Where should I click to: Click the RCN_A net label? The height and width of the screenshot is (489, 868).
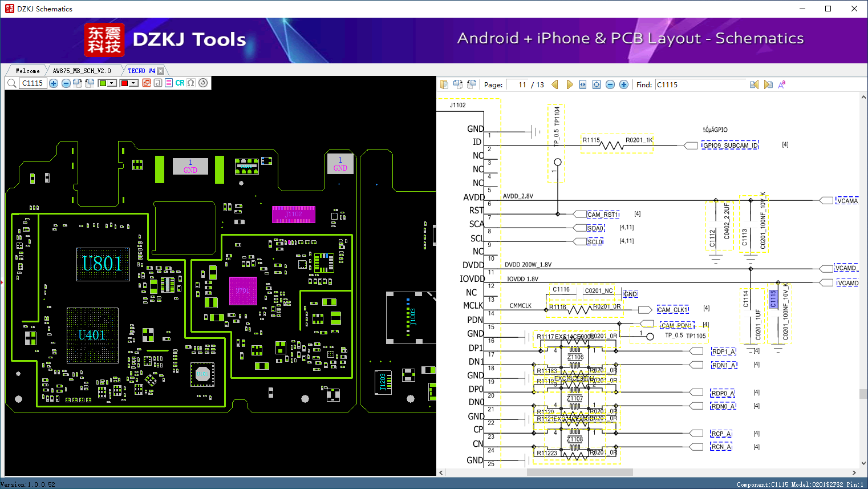(721, 447)
